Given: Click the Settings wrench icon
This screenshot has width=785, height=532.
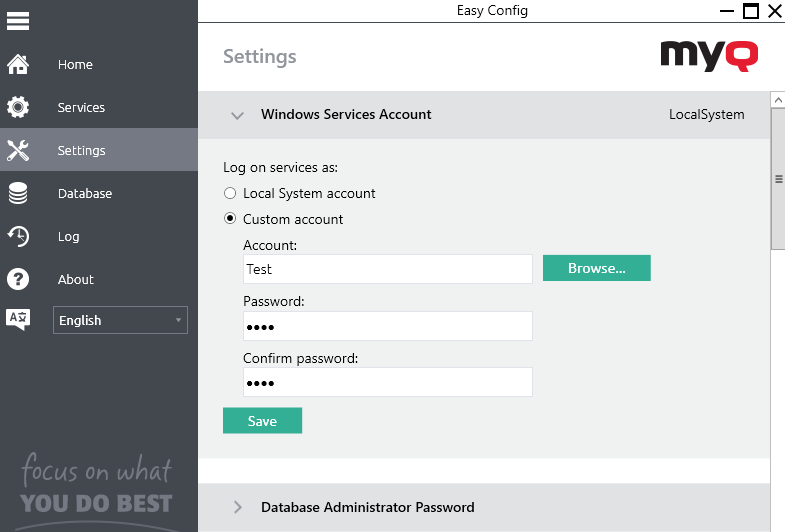Looking at the screenshot, I should pos(18,151).
